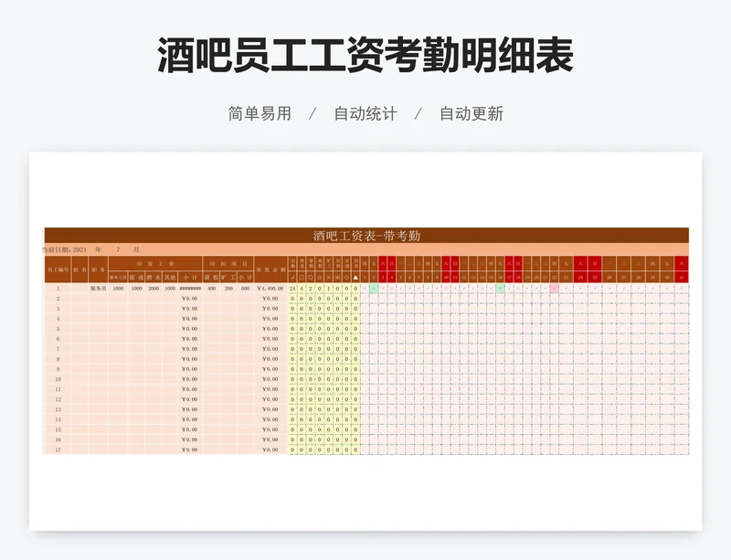Image resolution: width=731 pixels, height=560 pixels.
Task: Click the 简单易用 subtitle text
Action: [x=260, y=114]
